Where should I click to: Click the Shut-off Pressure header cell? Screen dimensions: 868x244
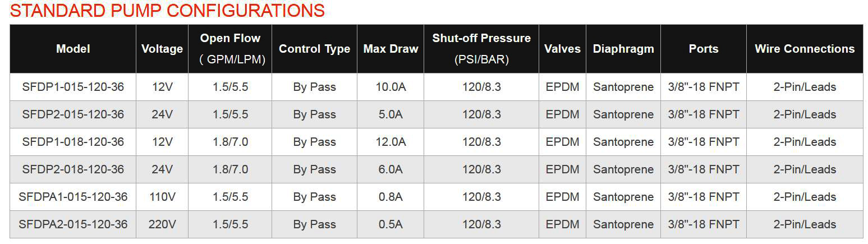pos(481,49)
